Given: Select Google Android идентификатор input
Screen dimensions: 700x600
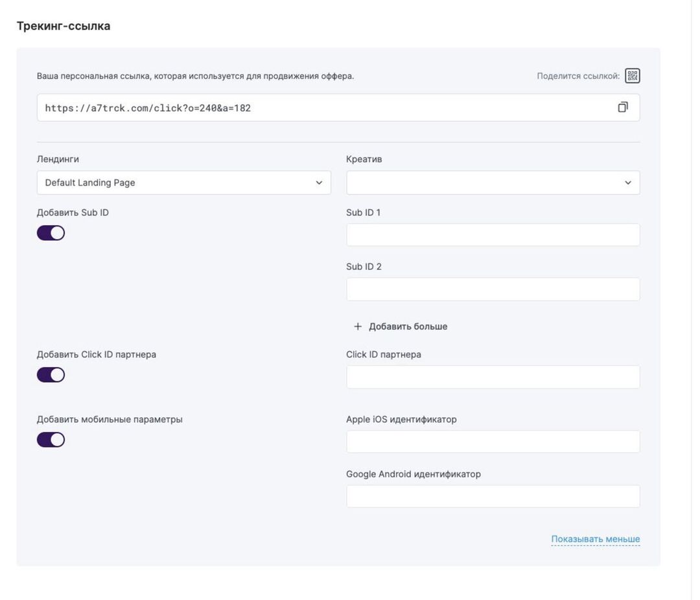Looking at the screenshot, I should point(493,496).
